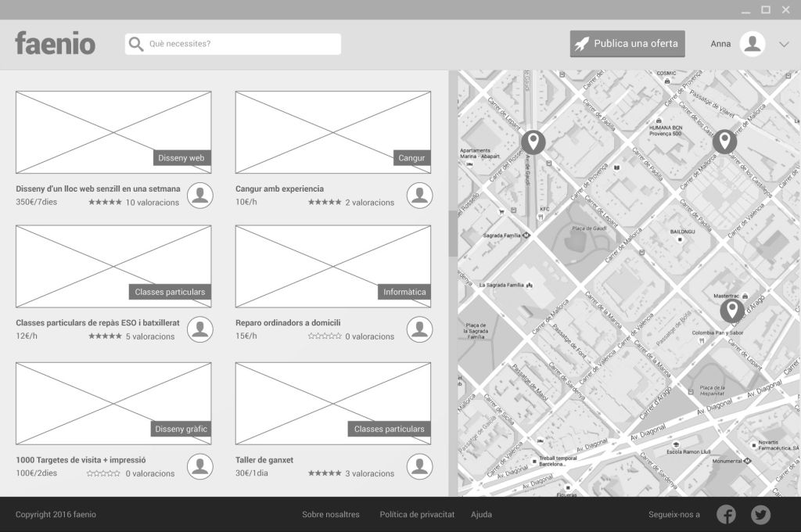Click the listings panel vertical scrollbar
Image resolution: width=801 pixels, height=532 pixels.
coord(452,234)
